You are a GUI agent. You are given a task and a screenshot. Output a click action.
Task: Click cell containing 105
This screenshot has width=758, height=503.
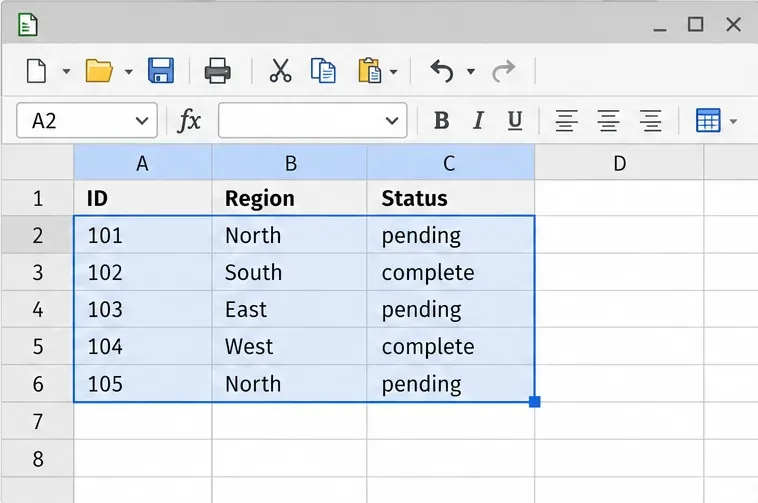(143, 384)
